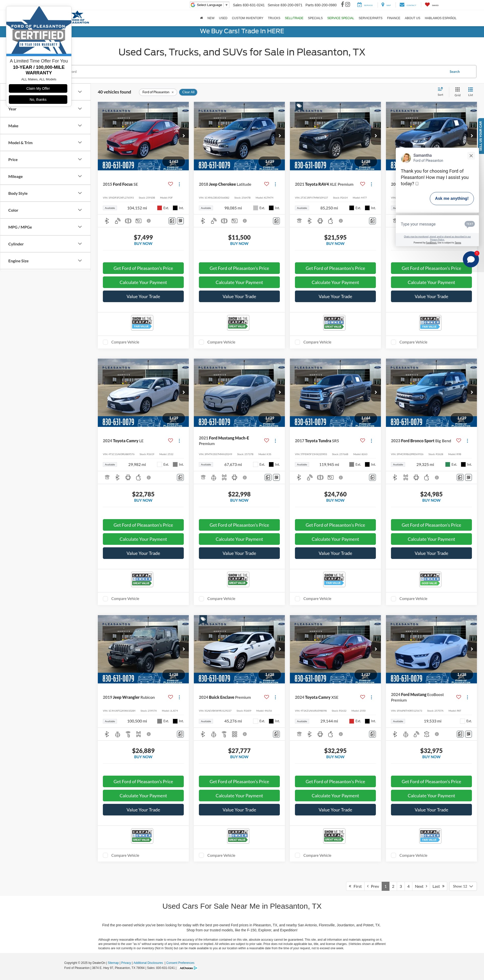Expand the Price filter
484x980 pixels.
point(45,160)
